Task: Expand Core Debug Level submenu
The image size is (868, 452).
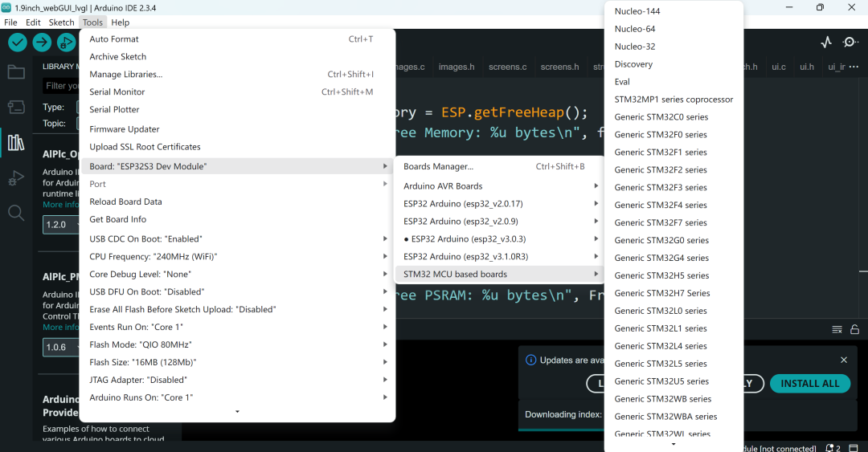Action: pos(237,275)
